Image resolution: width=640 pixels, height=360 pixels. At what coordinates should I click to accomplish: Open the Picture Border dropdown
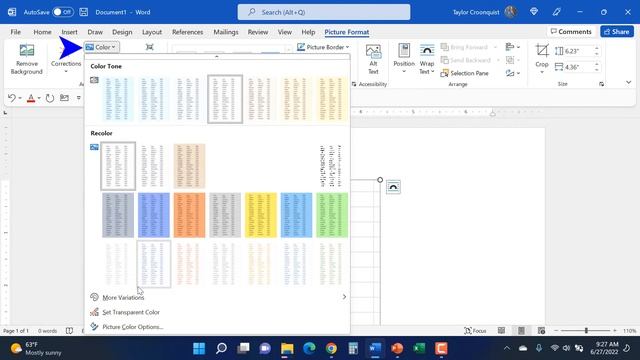click(x=323, y=47)
